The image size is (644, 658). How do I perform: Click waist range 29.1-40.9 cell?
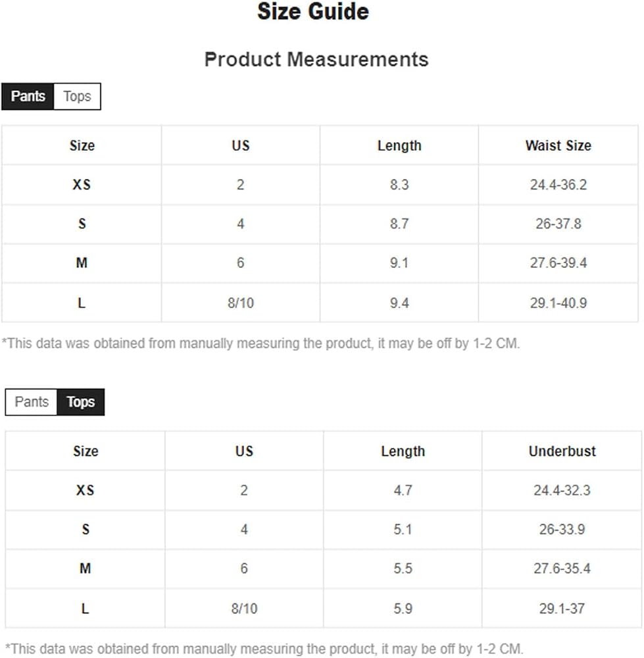click(558, 303)
